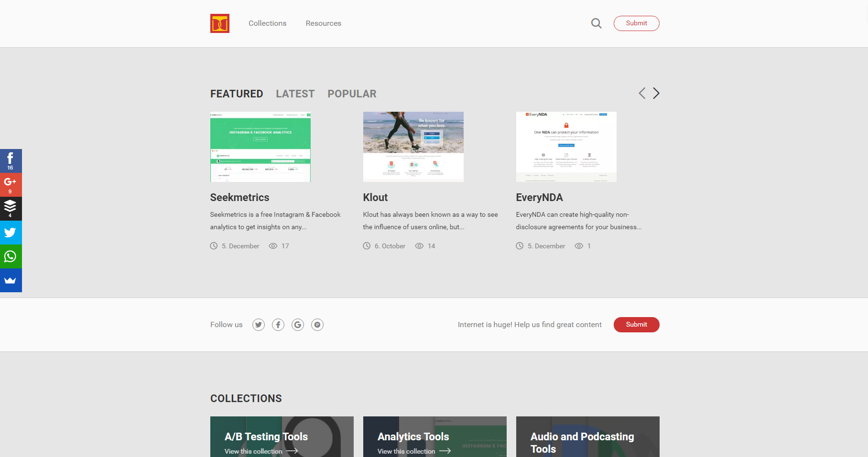Click 'Internet is huge! Help us find great content'
Screen dimensions: 868x457
point(530,325)
